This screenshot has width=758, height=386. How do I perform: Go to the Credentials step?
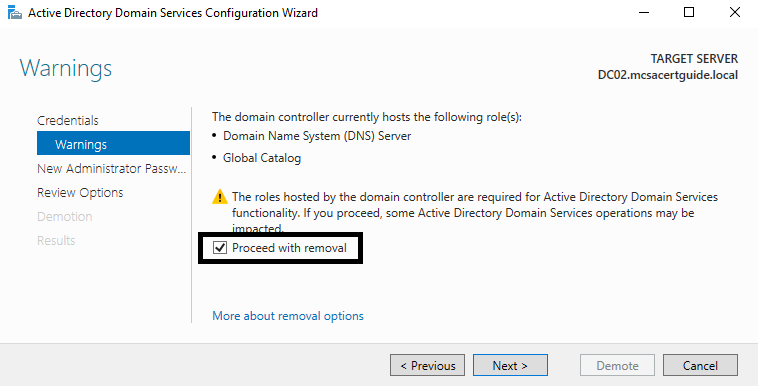coord(68,120)
